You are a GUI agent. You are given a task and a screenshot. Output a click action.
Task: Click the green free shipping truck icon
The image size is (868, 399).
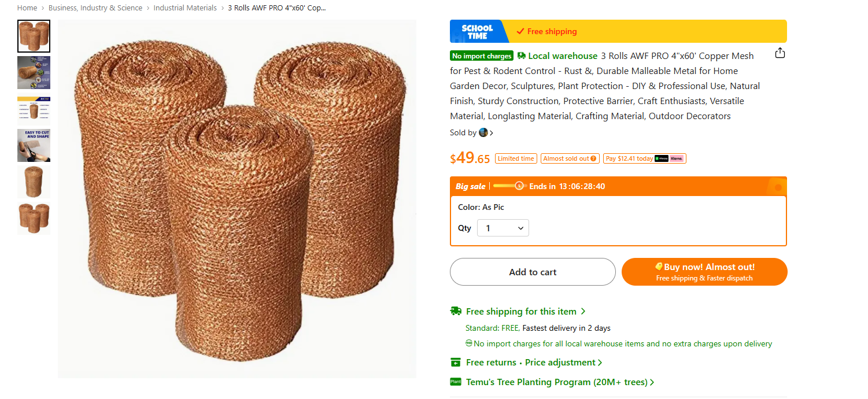(456, 311)
